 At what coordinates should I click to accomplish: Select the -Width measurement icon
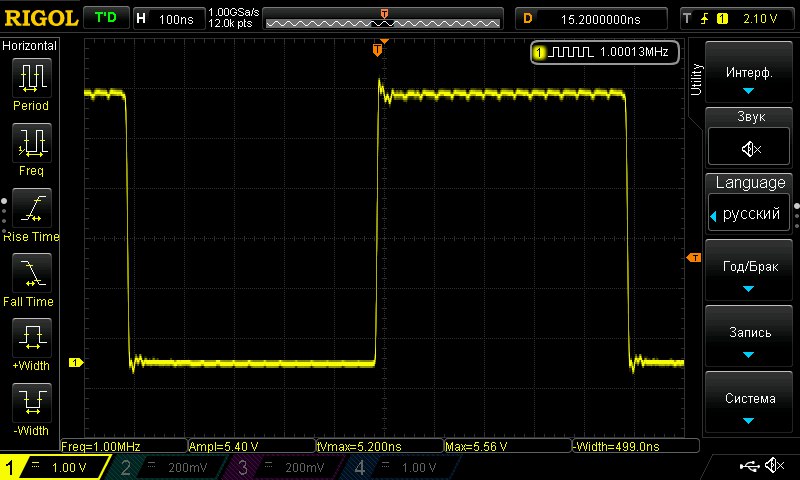(x=32, y=402)
